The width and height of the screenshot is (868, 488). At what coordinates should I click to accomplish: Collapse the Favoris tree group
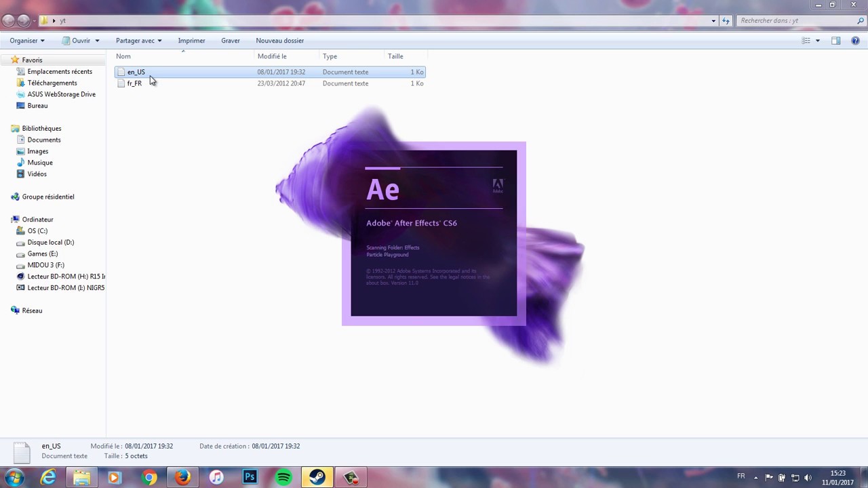tap(5, 60)
